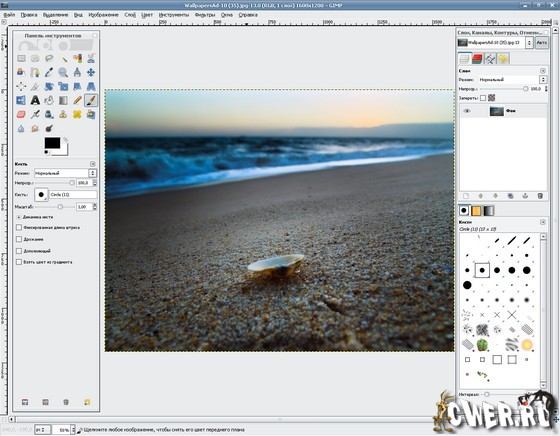Select the Move tool

pos(91,72)
